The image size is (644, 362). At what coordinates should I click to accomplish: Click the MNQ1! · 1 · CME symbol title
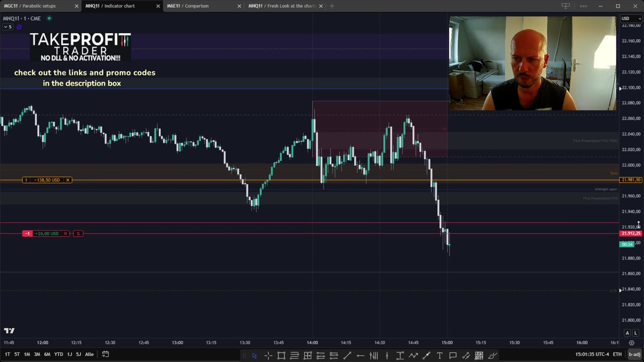22,19
